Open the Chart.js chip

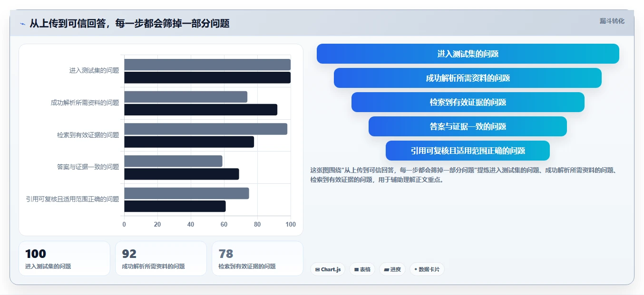(328, 269)
